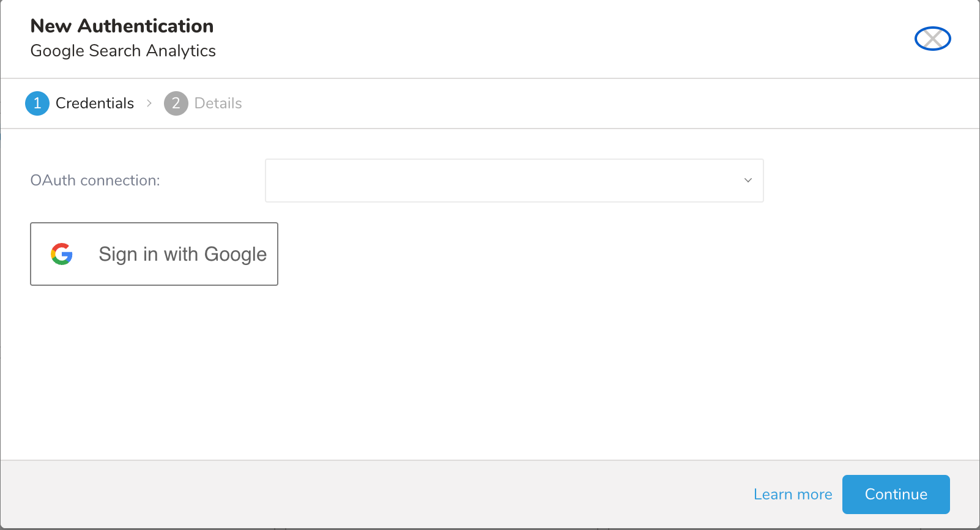Viewport: 980px width, 530px height.
Task: Click the Sign in with Google text
Action: point(182,254)
